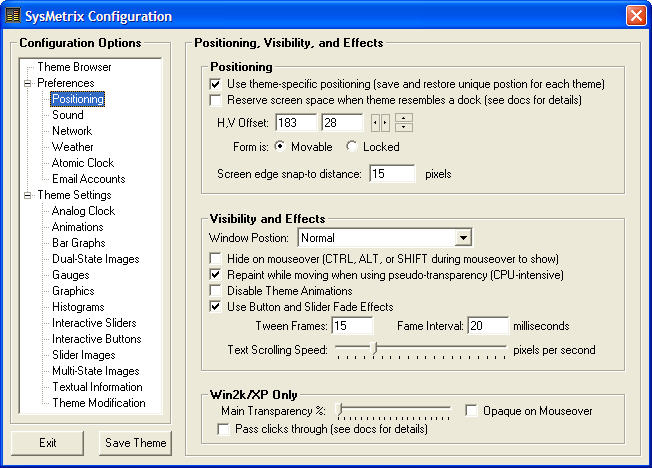Select Interactive Buttons theme setting
The image size is (652, 468).
[96, 339]
